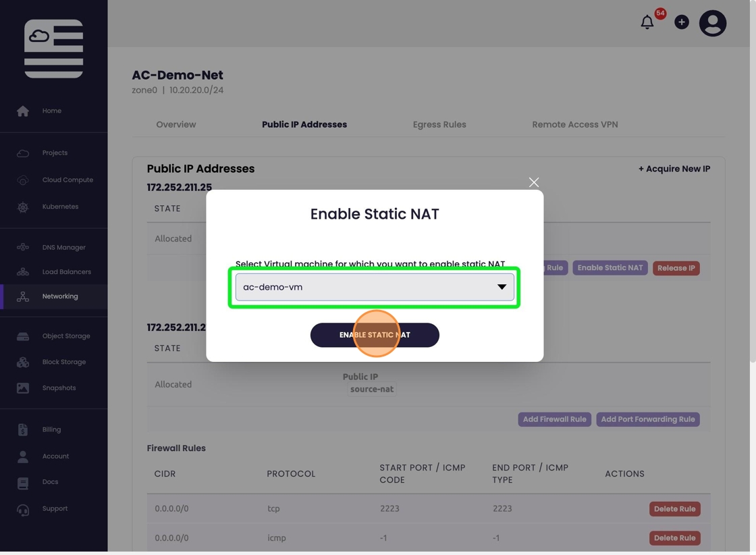Click the Load Balancers sidebar icon
Screen dimensions: 756x555
(23, 271)
